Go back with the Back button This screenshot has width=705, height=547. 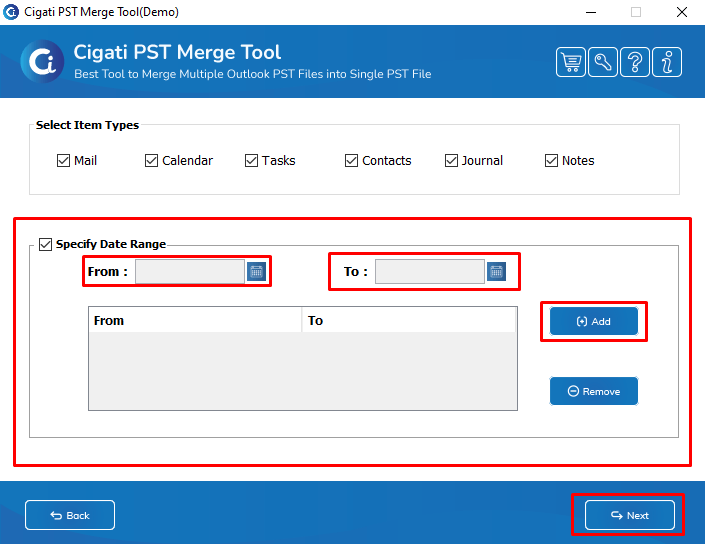pyautogui.click(x=70, y=515)
